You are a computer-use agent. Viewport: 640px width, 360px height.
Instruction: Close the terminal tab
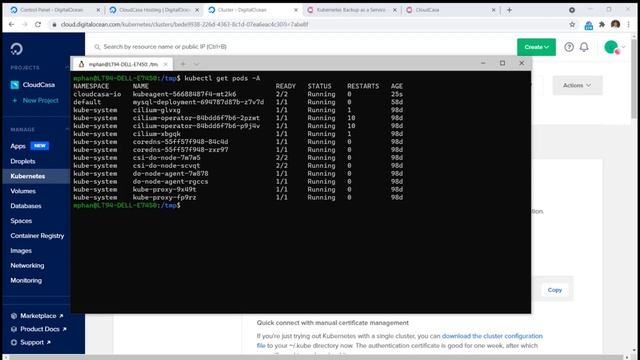[165, 64]
